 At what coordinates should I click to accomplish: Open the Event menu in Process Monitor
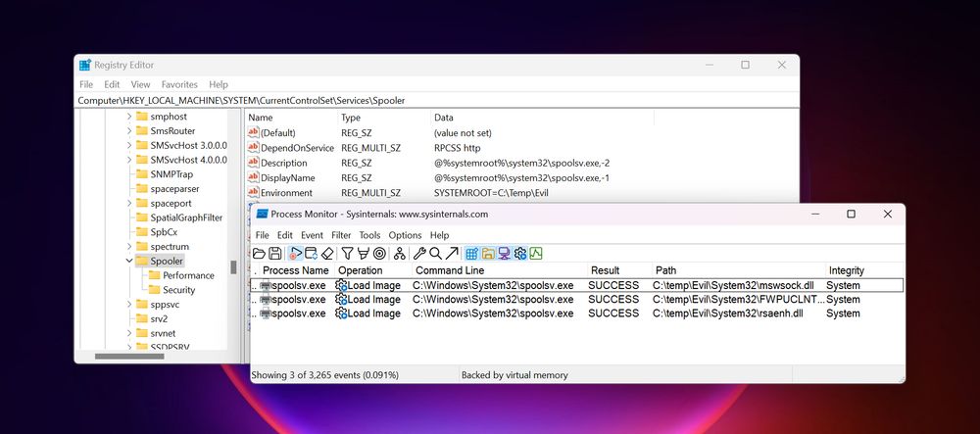click(x=312, y=235)
